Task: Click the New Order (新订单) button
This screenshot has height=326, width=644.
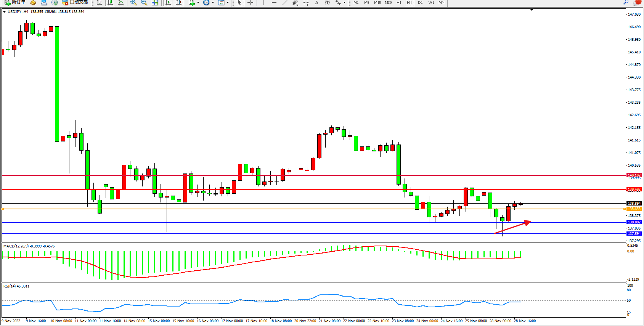Action: [x=15, y=2]
